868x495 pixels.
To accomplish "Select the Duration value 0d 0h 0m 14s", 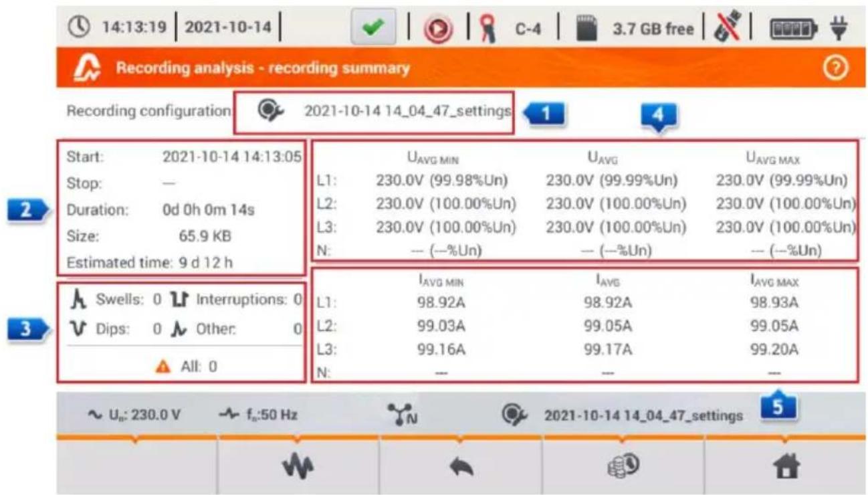I will pos(208,209).
